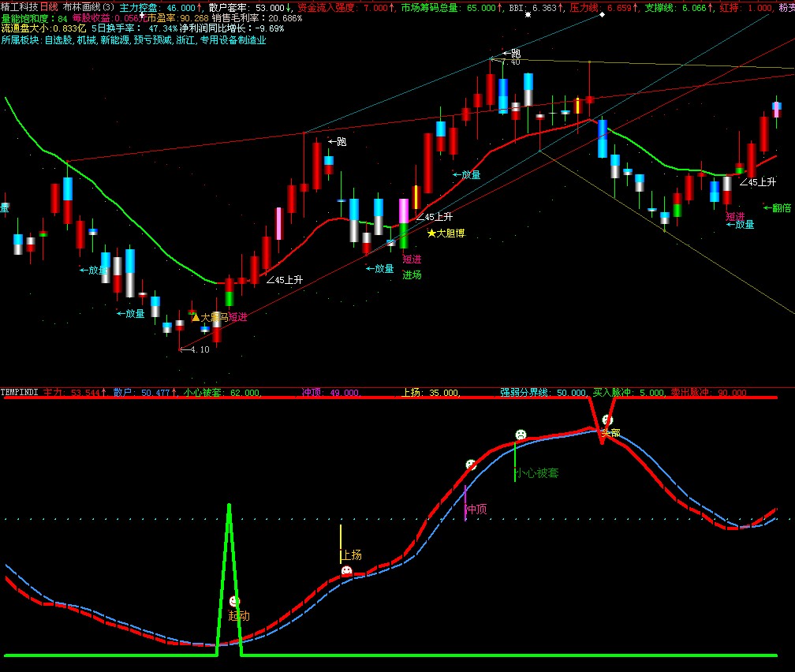This screenshot has height=672, width=795.
Task: Click the 市场筹码总量: 65.000 value
Action: [x=452, y=8]
